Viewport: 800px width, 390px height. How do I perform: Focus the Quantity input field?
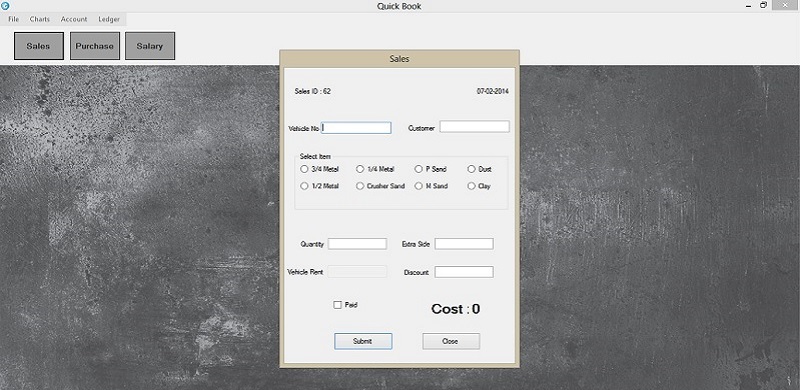357,244
